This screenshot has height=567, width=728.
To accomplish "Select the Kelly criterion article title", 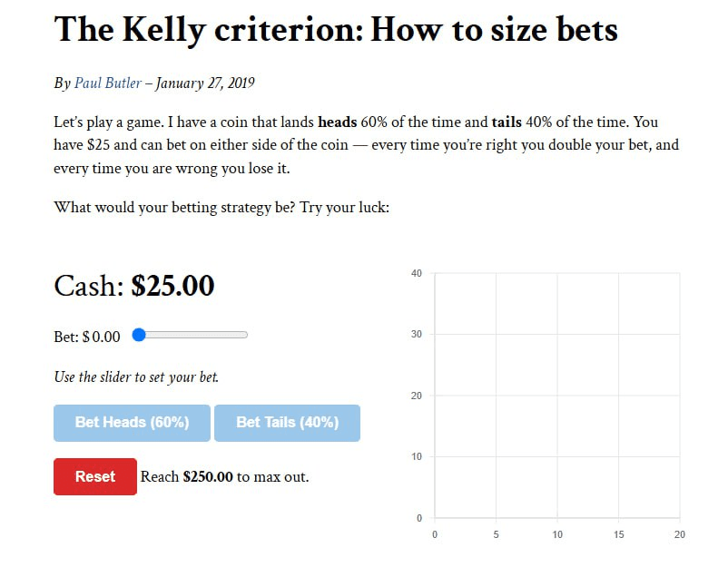I will 336,31.
